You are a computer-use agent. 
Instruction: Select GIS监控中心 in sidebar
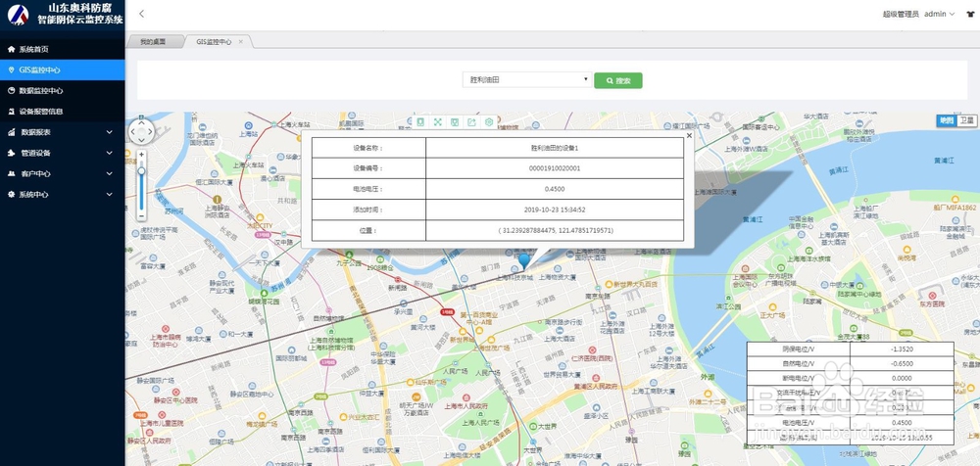point(63,70)
